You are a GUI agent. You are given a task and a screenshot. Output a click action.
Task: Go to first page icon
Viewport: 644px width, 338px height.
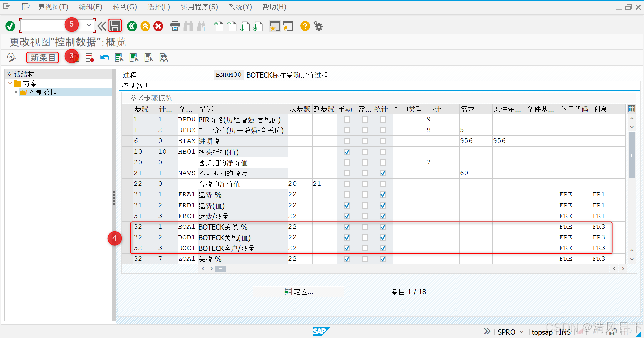tap(219, 26)
